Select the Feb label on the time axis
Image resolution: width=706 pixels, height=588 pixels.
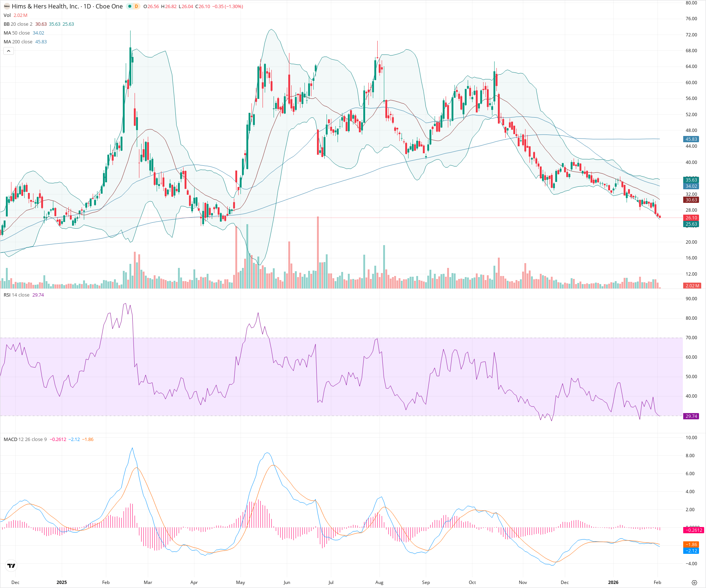[106, 582]
